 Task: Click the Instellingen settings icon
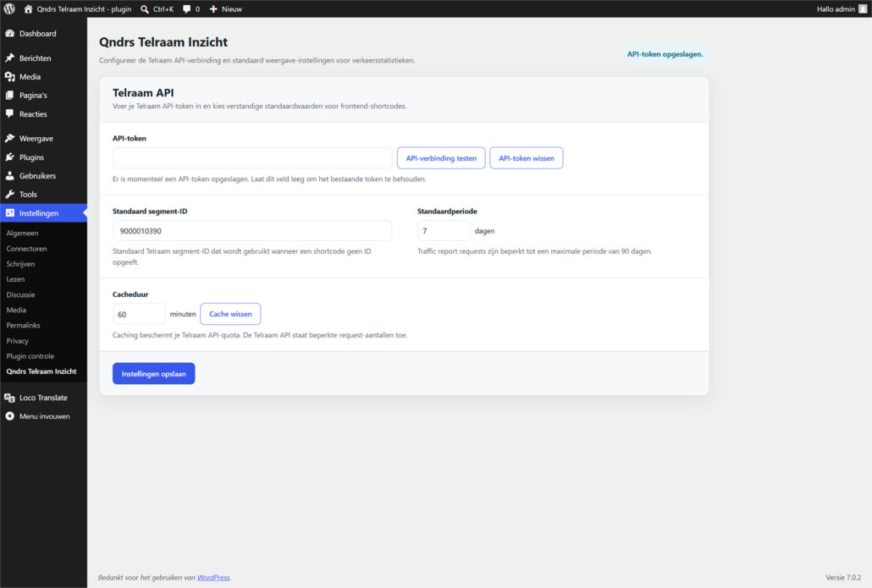pos(10,213)
